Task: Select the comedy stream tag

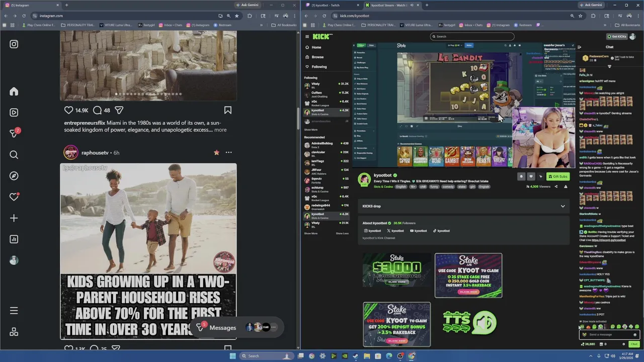Action: point(448,187)
